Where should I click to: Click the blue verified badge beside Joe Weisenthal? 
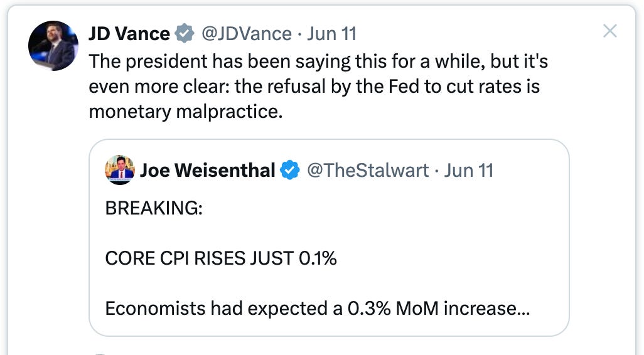pos(289,170)
